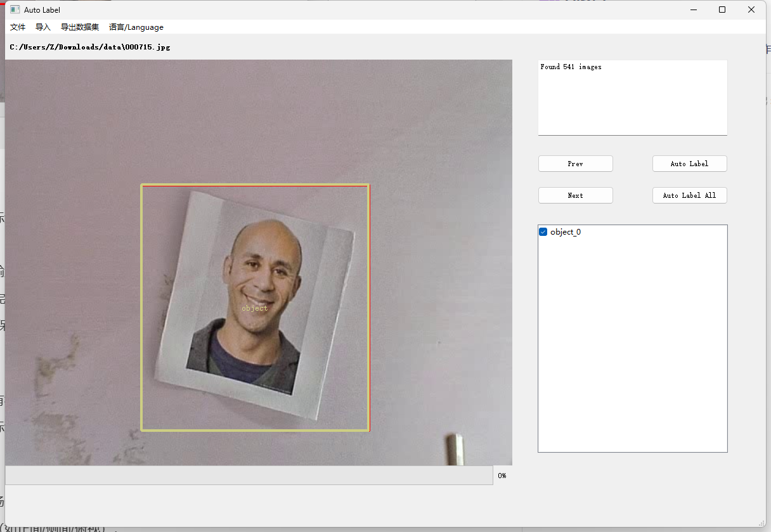The image size is (771, 532).
Task: Open the 文件 menu
Action: pyautogui.click(x=18, y=27)
